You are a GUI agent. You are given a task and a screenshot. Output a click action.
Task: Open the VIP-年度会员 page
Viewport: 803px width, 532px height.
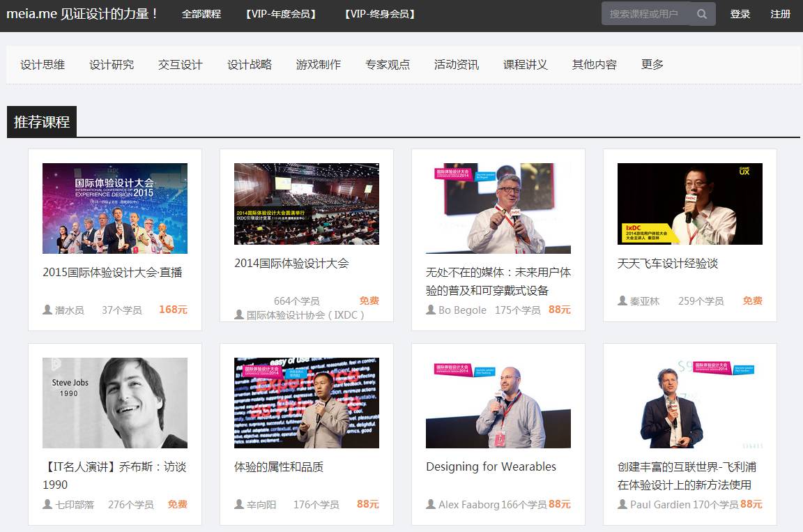[282, 14]
